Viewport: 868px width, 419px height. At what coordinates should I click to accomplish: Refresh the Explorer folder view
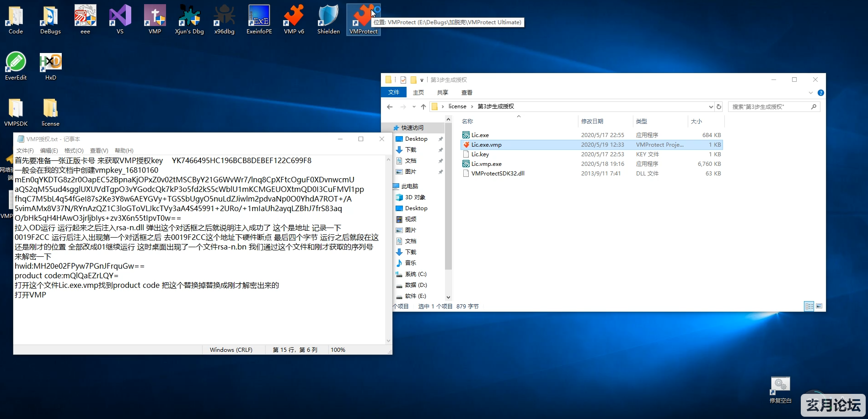(x=719, y=106)
